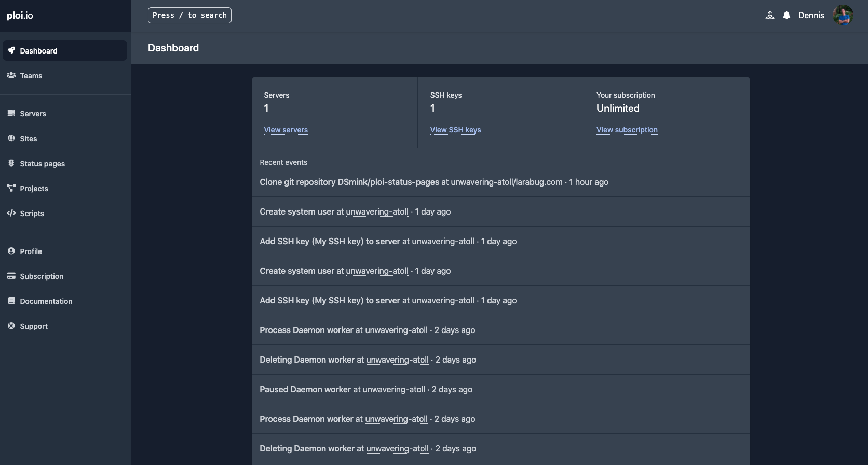Open Scripts menu item
The image size is (868, 465).
pyautogui.click(x=65, y=214)
